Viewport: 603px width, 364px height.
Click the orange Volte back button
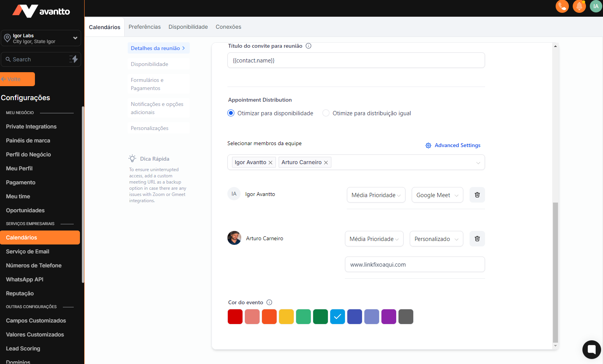[x=17, y=79]
